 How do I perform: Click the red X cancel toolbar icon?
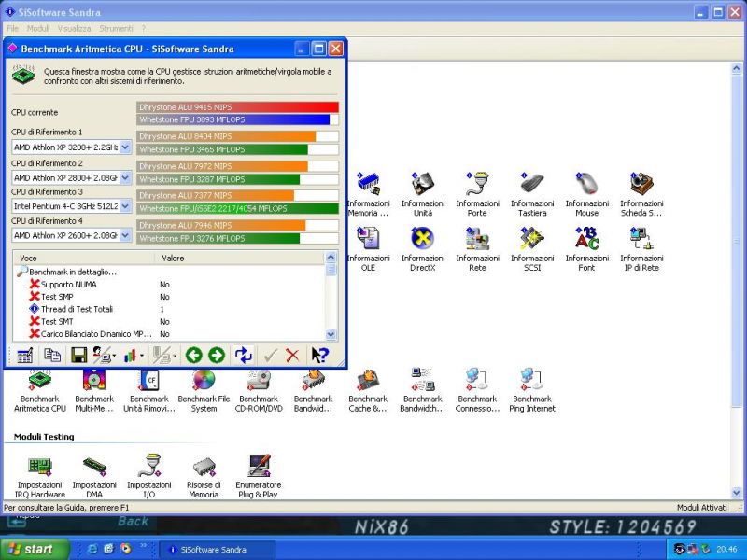(x=292, y=355)
